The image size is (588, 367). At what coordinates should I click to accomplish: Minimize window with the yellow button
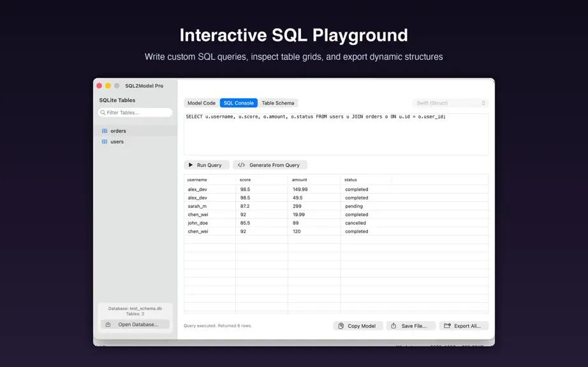[108, 86]
